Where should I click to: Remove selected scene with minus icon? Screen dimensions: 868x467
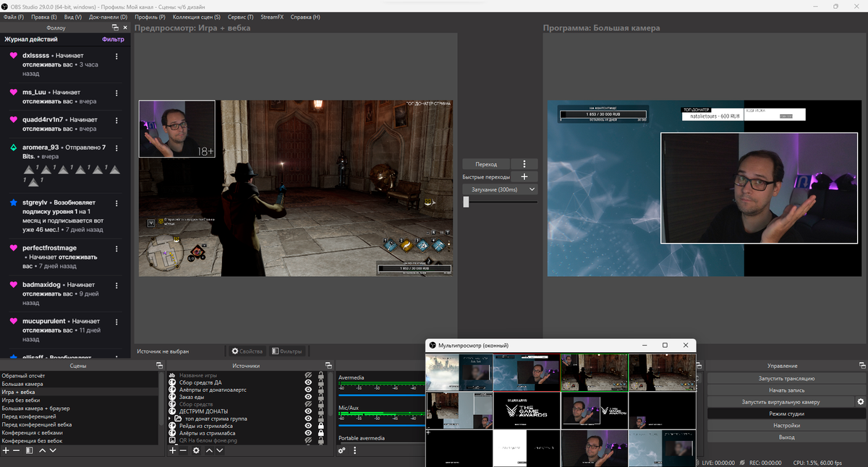pos(16,450)
